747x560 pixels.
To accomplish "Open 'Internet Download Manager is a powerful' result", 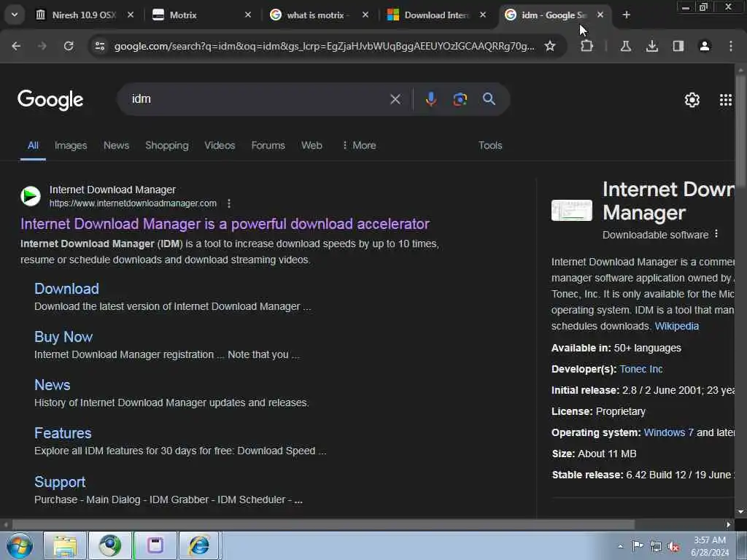I will click(225, 224).
